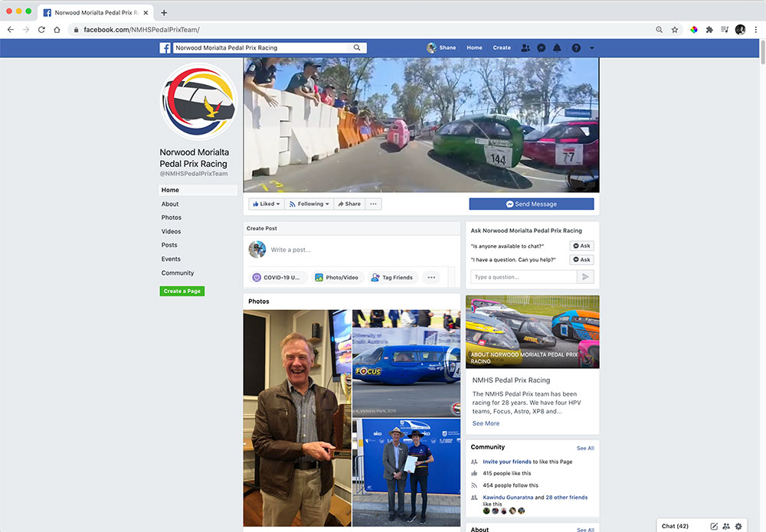Click Shane's profile picture in the top bar
Image resolution: width=766 pixels, height=532 pixels.
pos(431,47)
